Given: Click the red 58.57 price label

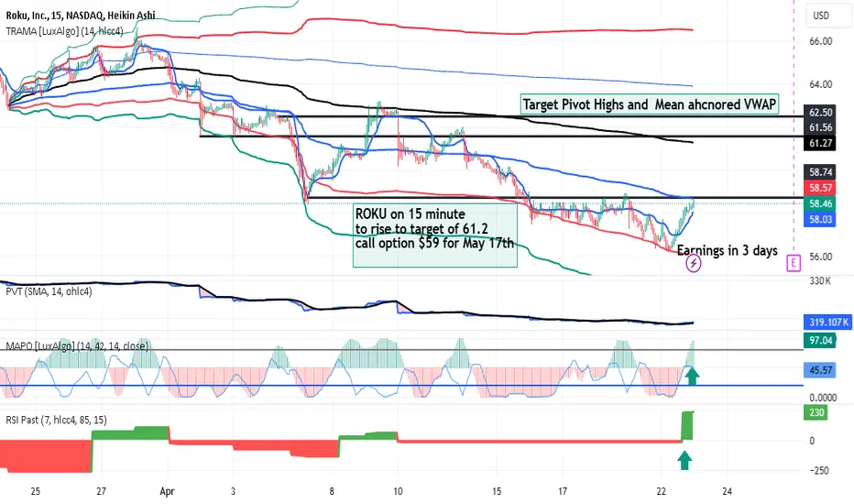Looking at the screenshot, I should tap(820, 188).
